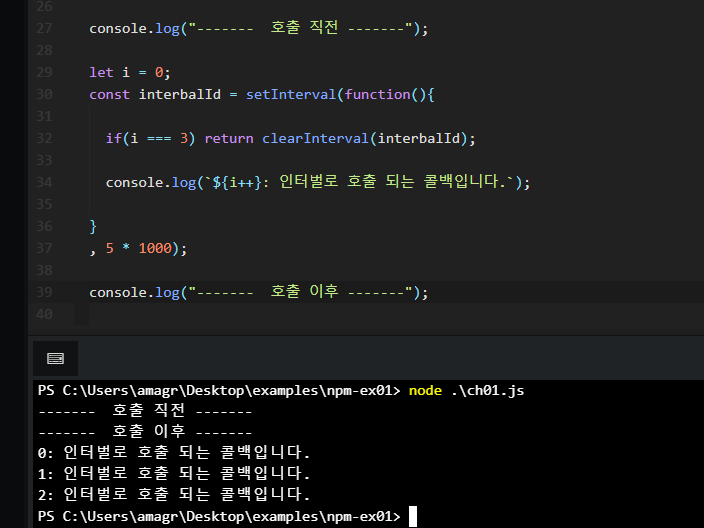Click terminal output line starting with '0:'

(174, 452)
